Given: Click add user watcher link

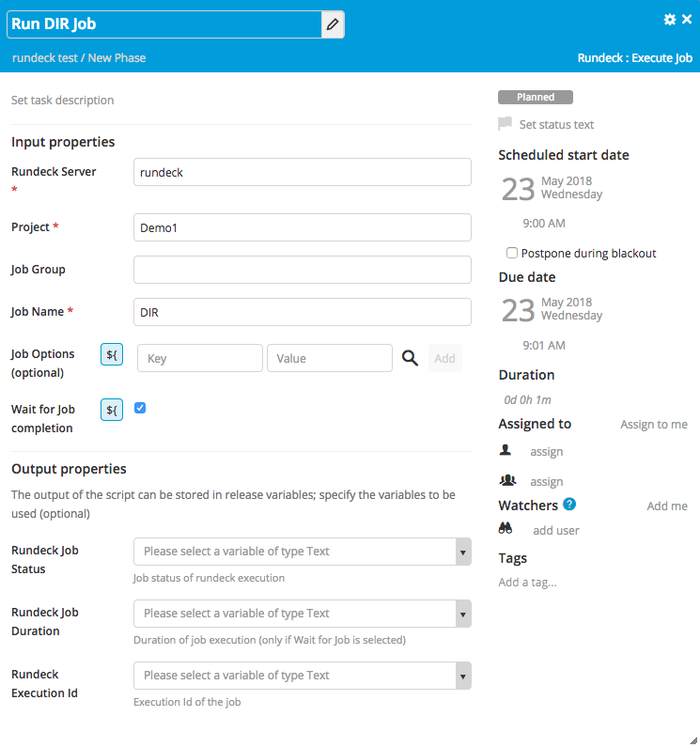Looking at the screenshot, I should pyautogui.click(x=556, y=531).
